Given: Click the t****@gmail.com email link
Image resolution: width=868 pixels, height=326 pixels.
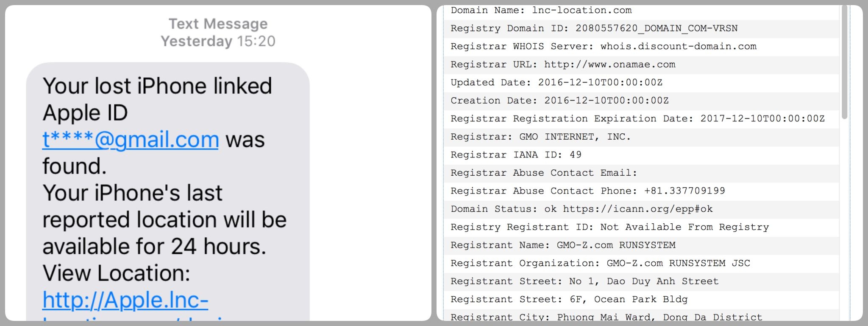Looking at the screenshot, I should point(129,139).
